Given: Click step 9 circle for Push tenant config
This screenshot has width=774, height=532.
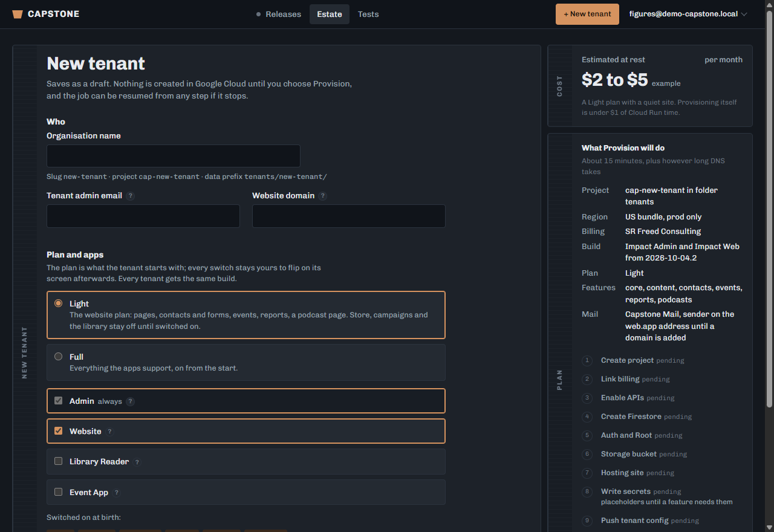Looking at the screenshot, I should click(587, 521).
